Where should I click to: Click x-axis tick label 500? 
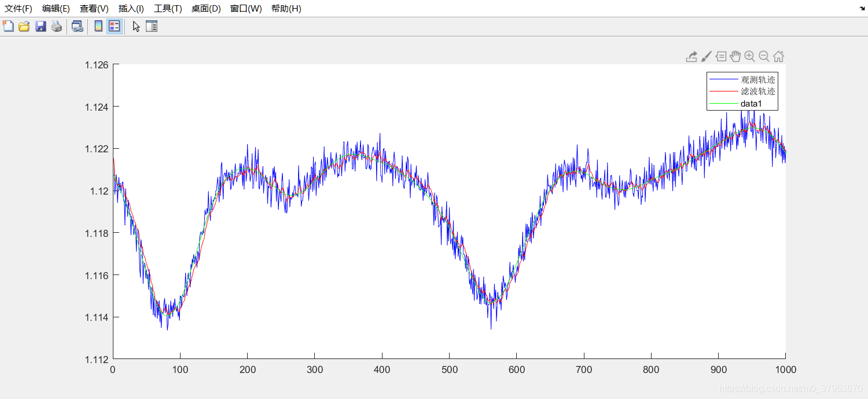coord(449,369)
